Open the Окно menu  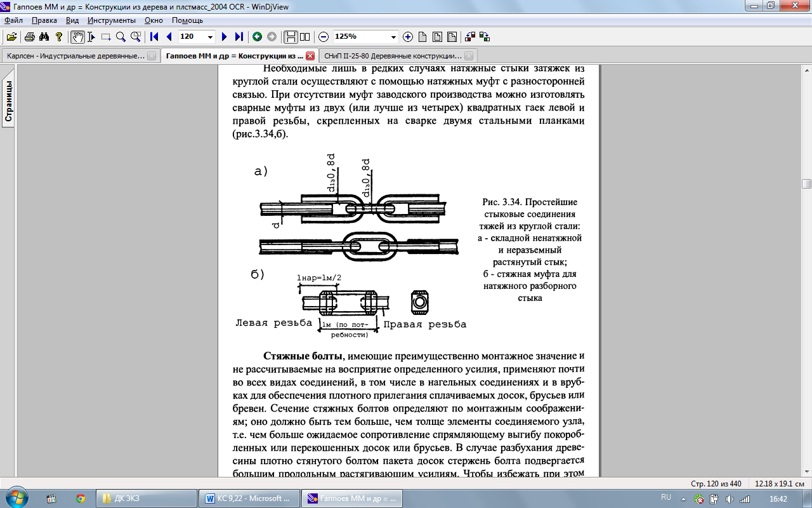click(x=154, y=20)
